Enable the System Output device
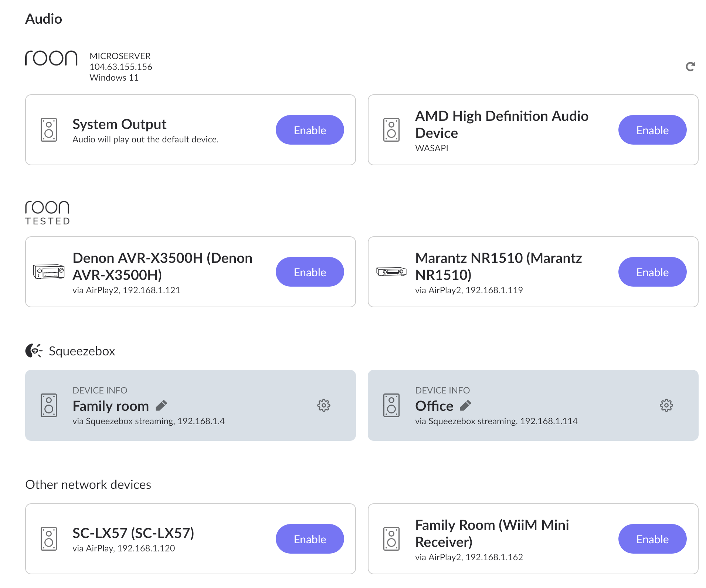Screen dimensions: 706x588 pos(310,130)
